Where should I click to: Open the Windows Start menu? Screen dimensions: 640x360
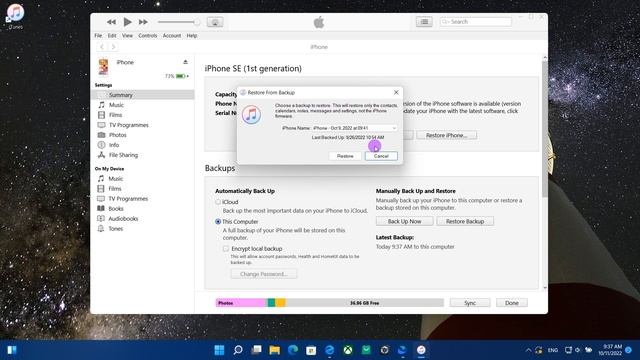pos(219,350)
